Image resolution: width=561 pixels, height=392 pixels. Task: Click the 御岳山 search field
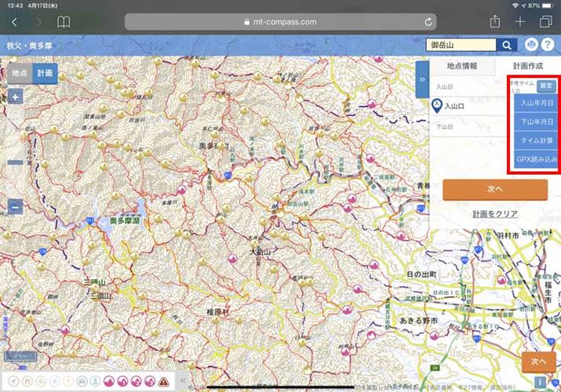click(461, 45)
